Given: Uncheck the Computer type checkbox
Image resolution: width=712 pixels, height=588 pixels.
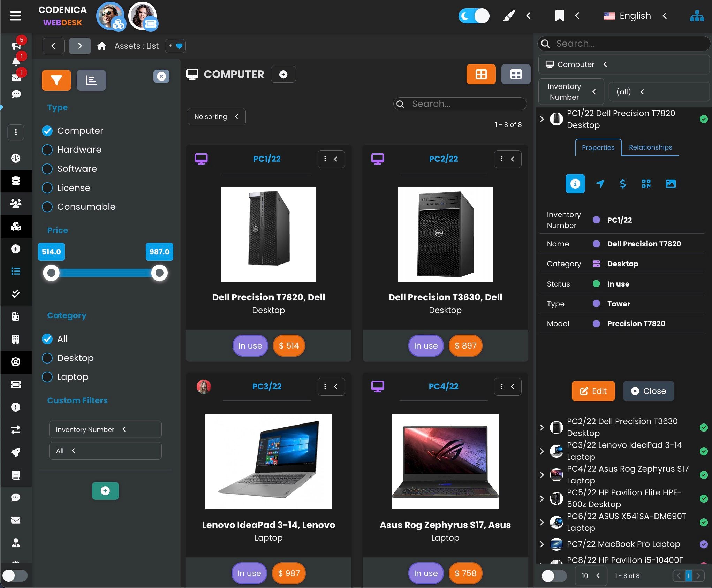Looking at the screenshot, I should [x=47, y=131].
